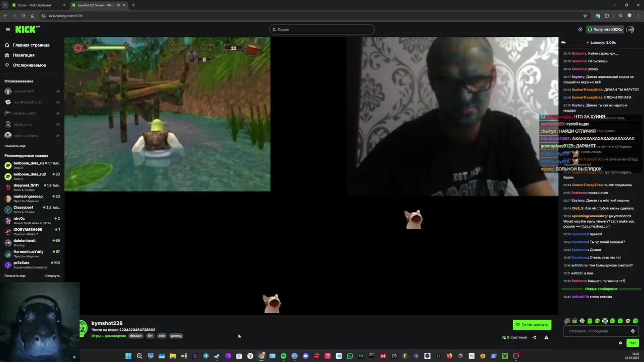This screenshot has width=644, height=362.
Task: Open the browser media control icon
Action: [620, 16]
